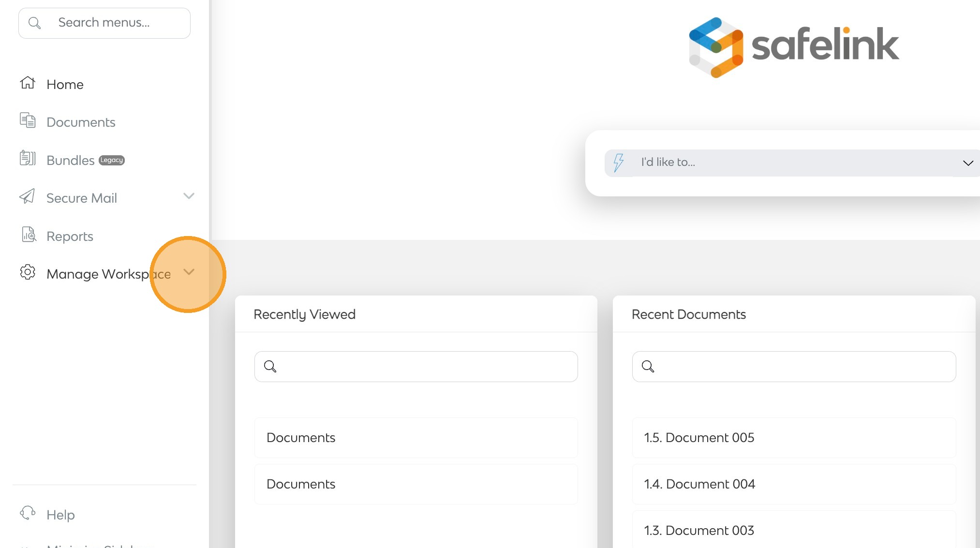
Task: Open Reports from the sidebar menu
Action: [70, 237]
